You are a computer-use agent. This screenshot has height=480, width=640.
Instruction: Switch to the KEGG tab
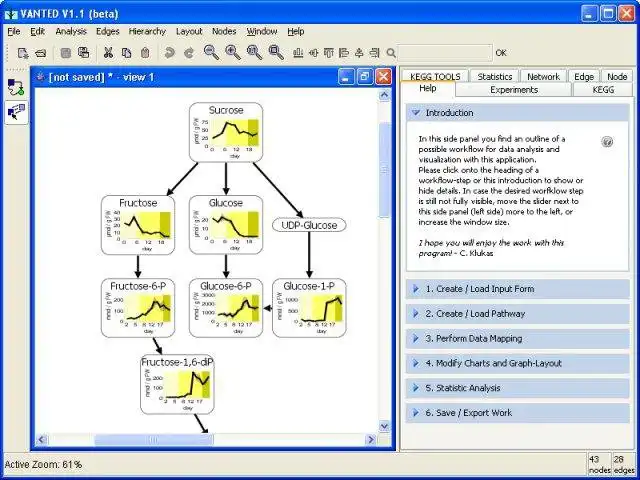pyautogui.click(x=603, y=90)
